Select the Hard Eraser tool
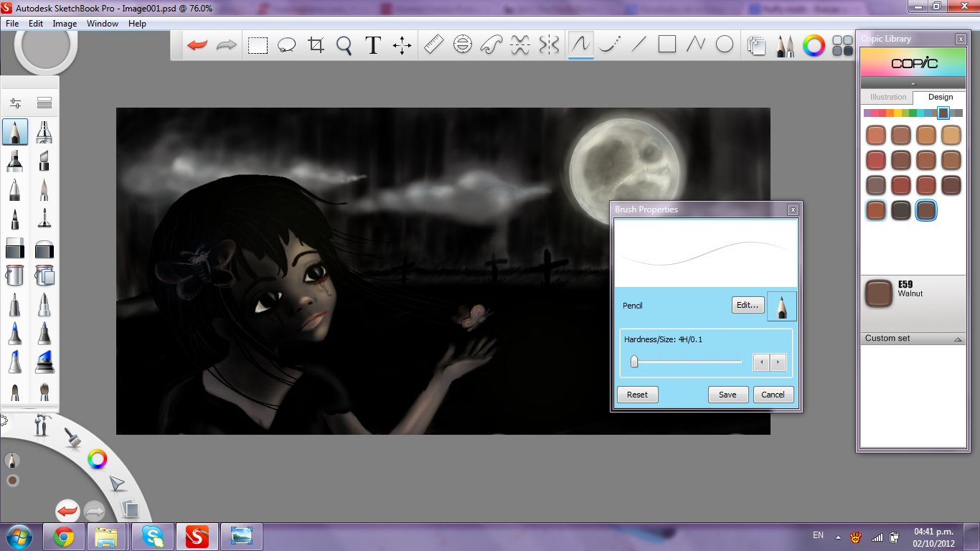Image resolution: width=980 pixels, height=551 pixels. 15,248
